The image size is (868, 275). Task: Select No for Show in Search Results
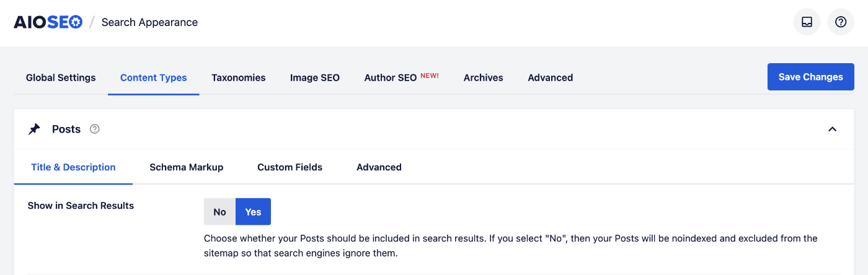click(x=220, y=212)
